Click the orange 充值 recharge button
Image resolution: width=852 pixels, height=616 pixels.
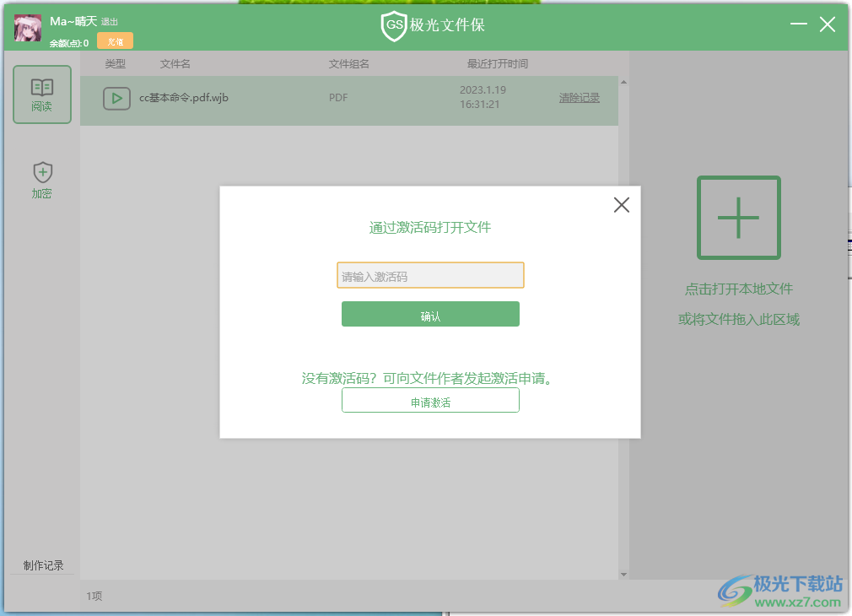[x=115, y=40]
